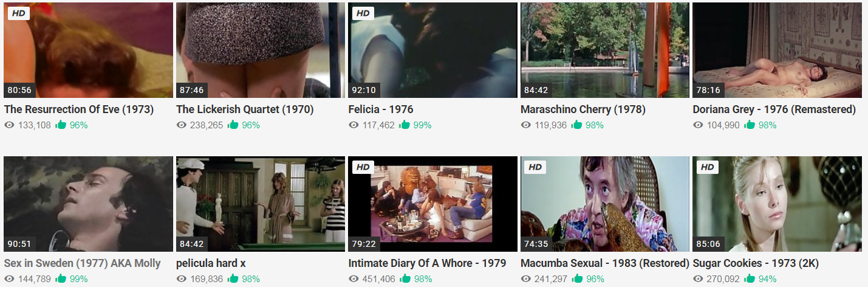This screenshot has height=287, width=868.
Task: Click the eye views icon under Sugar Cookies
Action: (698, 279)
